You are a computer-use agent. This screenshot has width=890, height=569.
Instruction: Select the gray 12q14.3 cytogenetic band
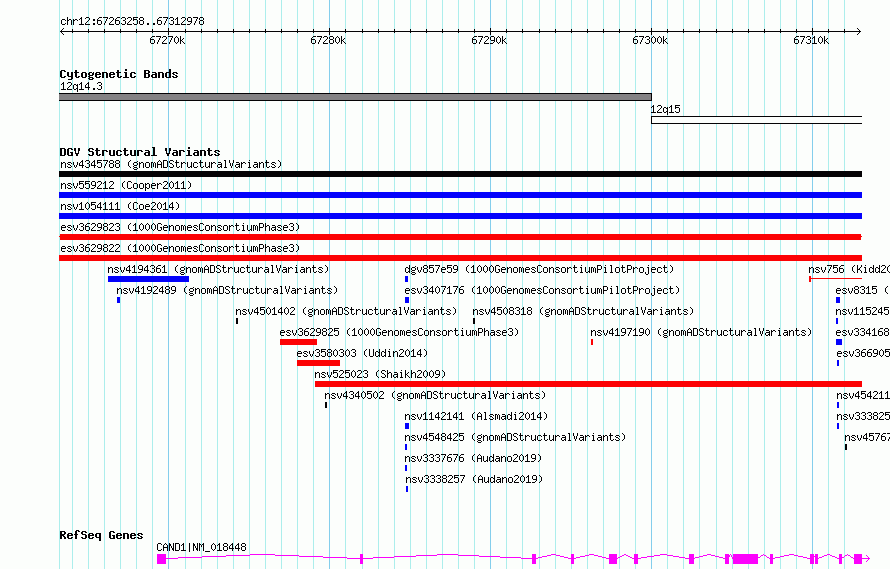click(x=355, y=97)
